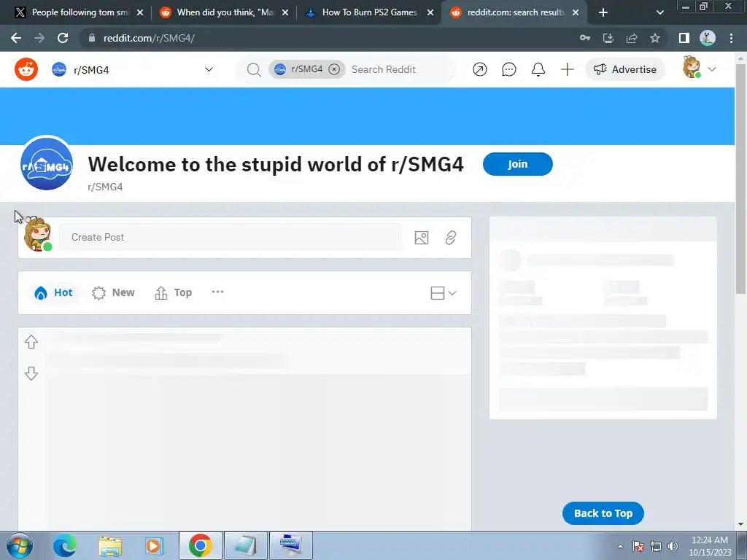Open Chrome profile avatar
This screenshot has height=560, width=747.
pyautogui.click(x=708, y=38)
